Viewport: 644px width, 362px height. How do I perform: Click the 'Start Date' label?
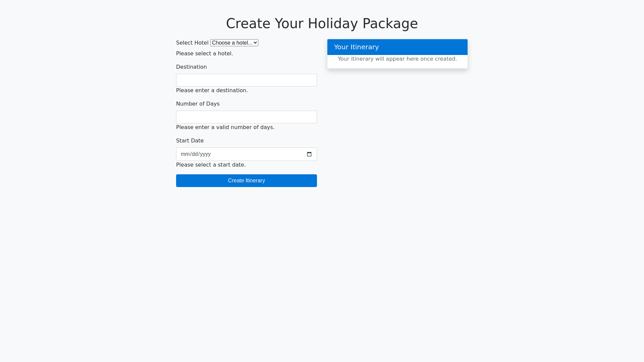[190, 141]
